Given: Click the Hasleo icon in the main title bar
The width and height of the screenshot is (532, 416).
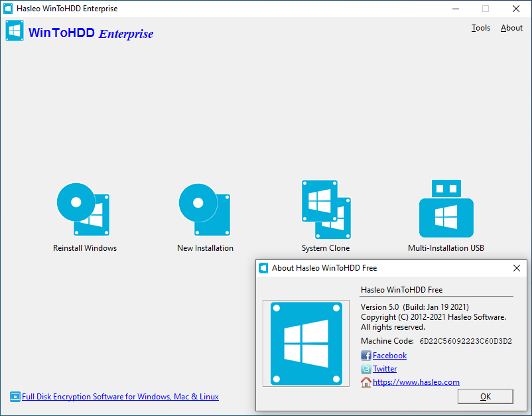Looking at the screenshot, I should (x=8, y=9).
